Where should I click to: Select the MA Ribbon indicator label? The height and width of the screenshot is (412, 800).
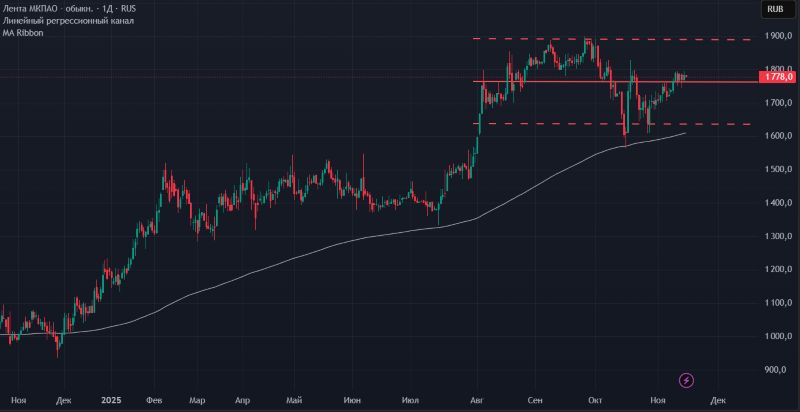coord(22,32)
